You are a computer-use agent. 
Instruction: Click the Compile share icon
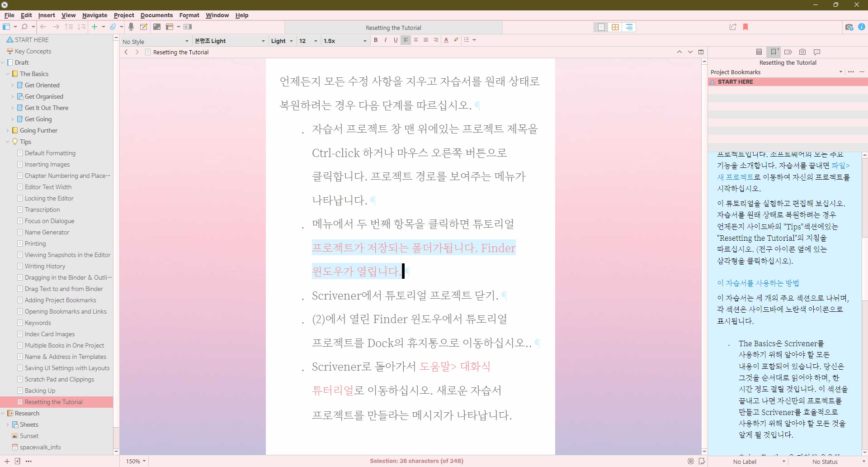[733, 27]
